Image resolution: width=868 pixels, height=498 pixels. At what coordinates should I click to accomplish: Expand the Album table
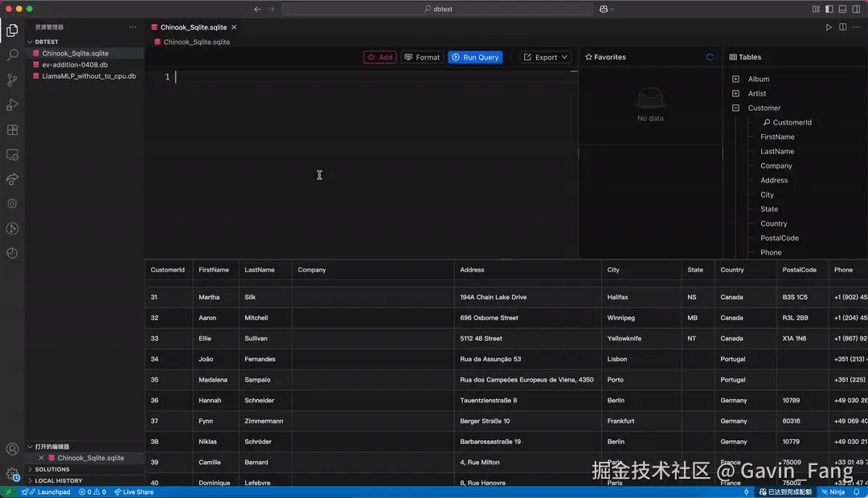click(735, 80)
